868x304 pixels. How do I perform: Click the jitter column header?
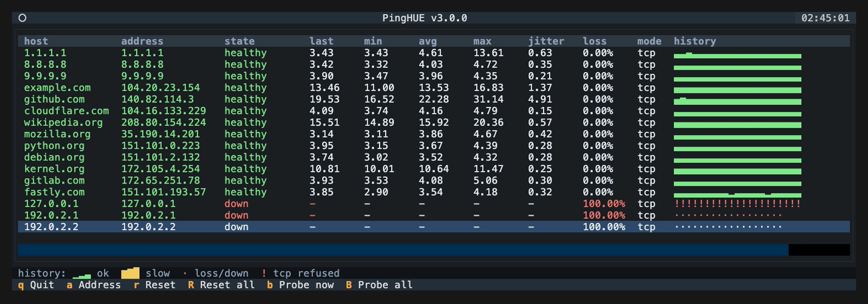[x=546, y=41]
